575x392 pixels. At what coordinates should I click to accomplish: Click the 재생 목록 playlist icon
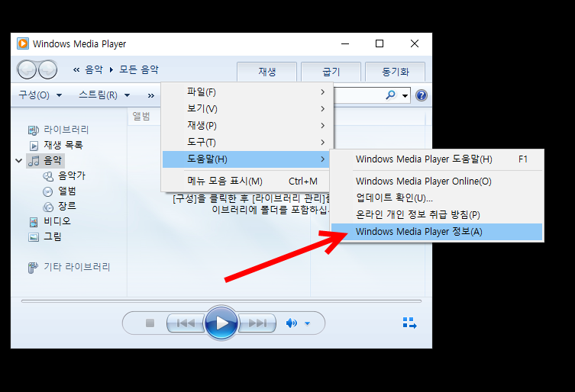tap(34, 146)
